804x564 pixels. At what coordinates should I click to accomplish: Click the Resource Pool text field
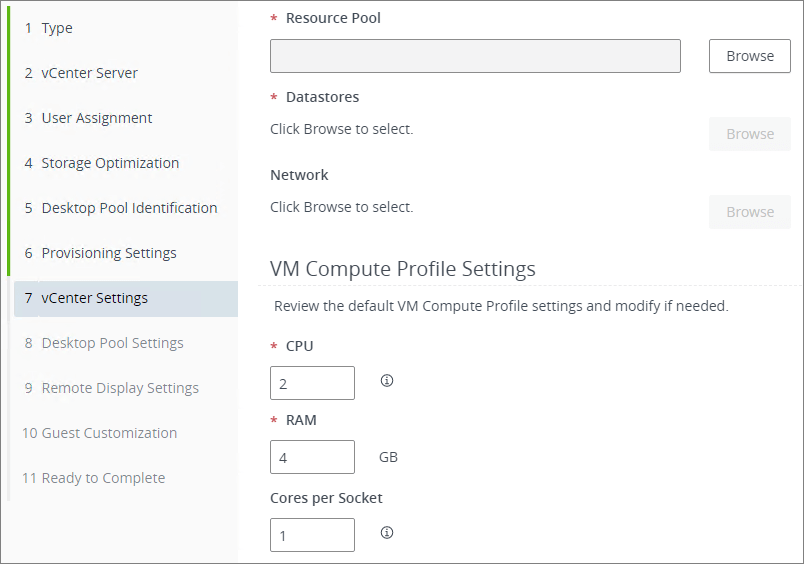pyautogui.click(x=475, y=56)
